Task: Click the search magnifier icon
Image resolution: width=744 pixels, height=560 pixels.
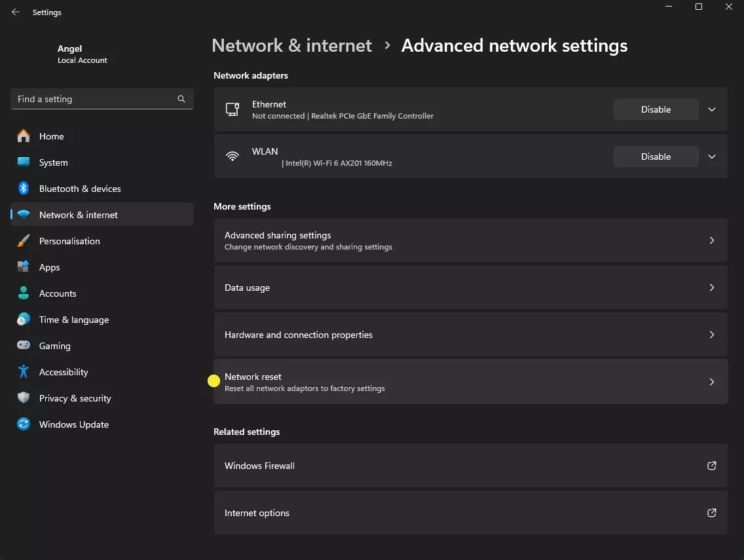Action: (x=181, y=99)
